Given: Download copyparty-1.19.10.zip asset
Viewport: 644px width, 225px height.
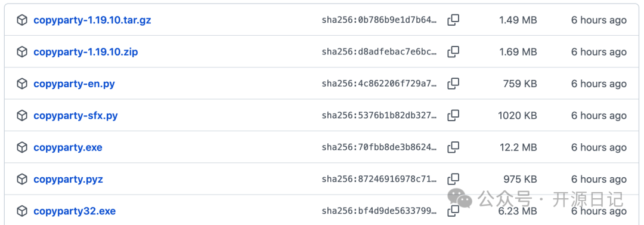Looking at the screenshot, I should pyautogui.click(x=86, y=52).
